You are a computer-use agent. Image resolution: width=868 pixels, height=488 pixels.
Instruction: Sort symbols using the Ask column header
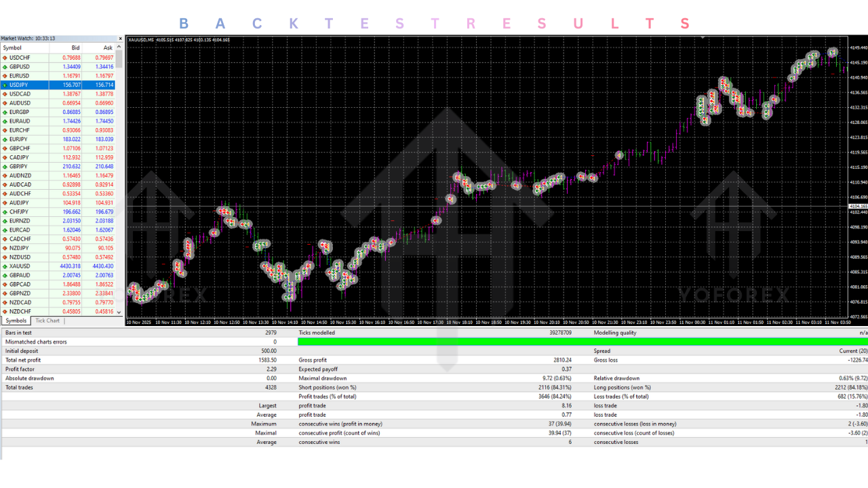(107, 47)
